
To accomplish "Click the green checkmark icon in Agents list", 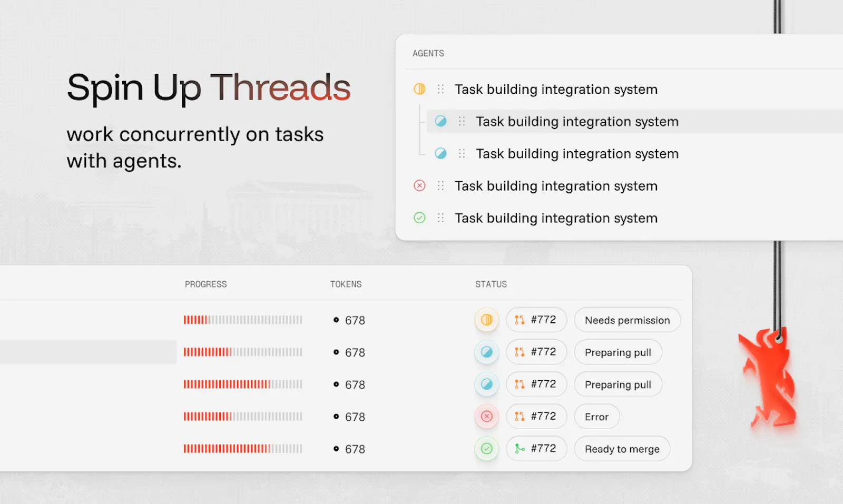I will tap(419, 218).
